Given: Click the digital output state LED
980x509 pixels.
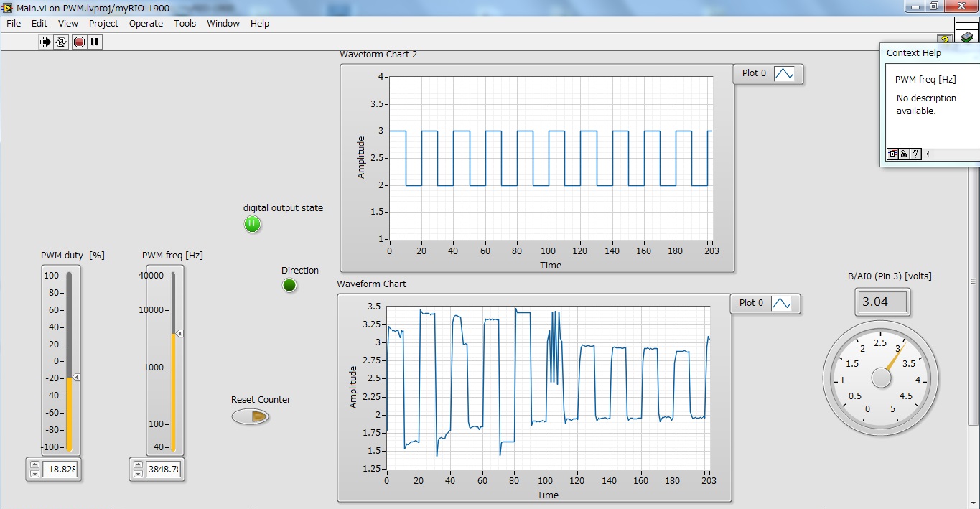Looking at the screenshot, I should tap(251, 224).
